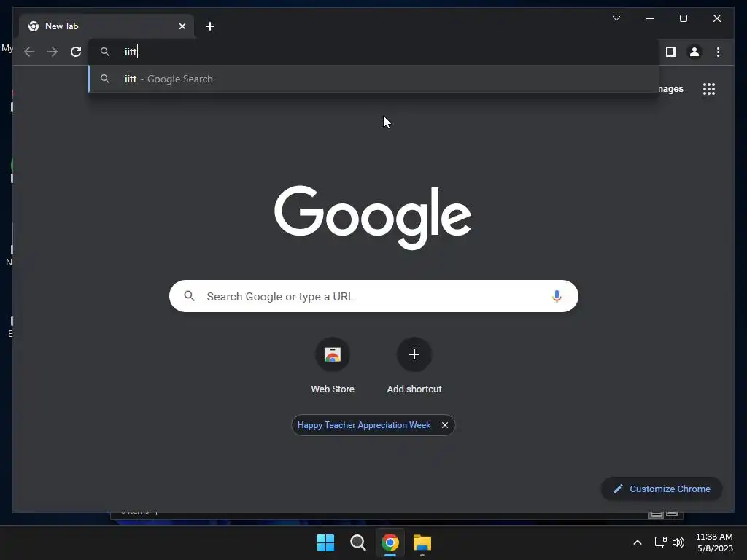The height and width of the screenshot is (560, 747).
Task: Open a new tab with the plus button
Action: 210,26
